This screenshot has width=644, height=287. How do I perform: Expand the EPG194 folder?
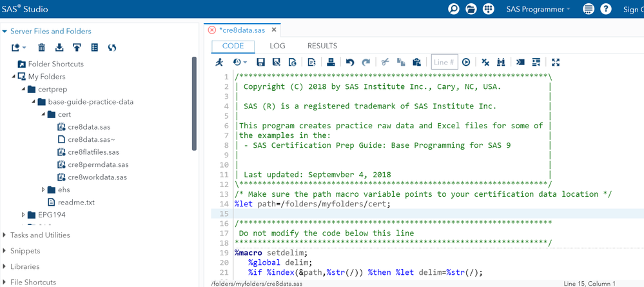23,215
